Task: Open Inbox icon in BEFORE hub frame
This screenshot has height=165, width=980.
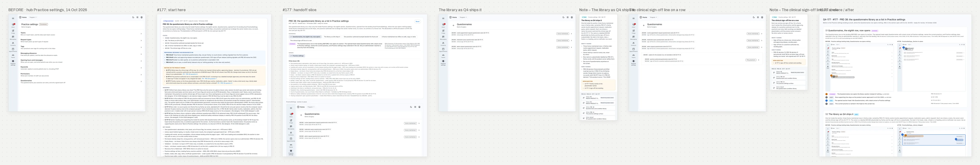Action: (13, 25)
